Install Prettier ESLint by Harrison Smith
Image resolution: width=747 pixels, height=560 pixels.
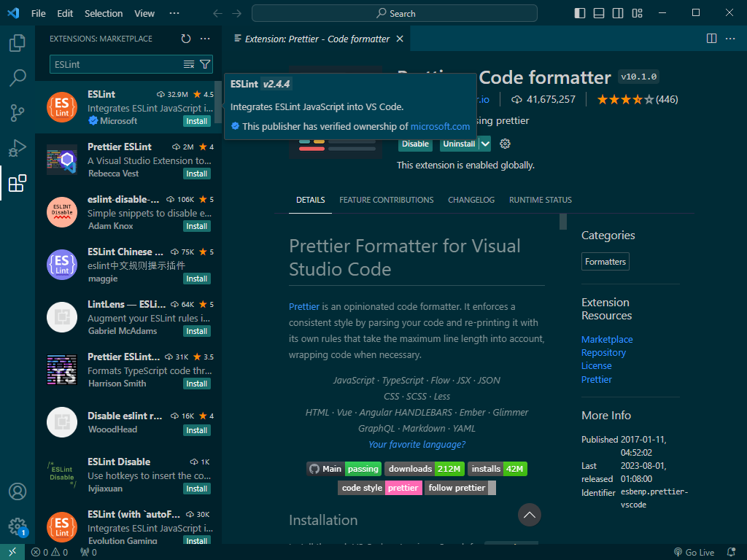pyautogui.click(x=197, y=384)
